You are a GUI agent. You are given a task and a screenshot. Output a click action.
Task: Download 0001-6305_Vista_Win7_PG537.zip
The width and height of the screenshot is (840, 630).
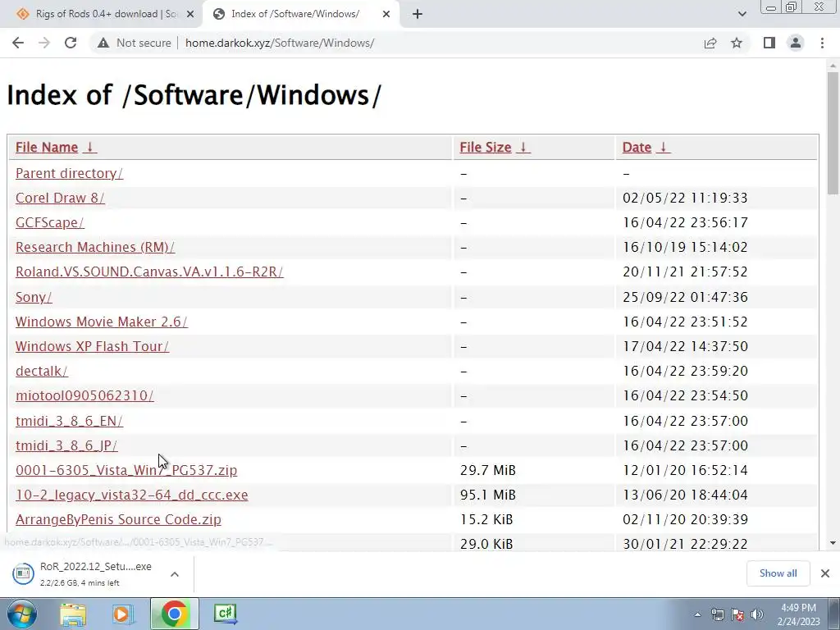coord(126,470)
